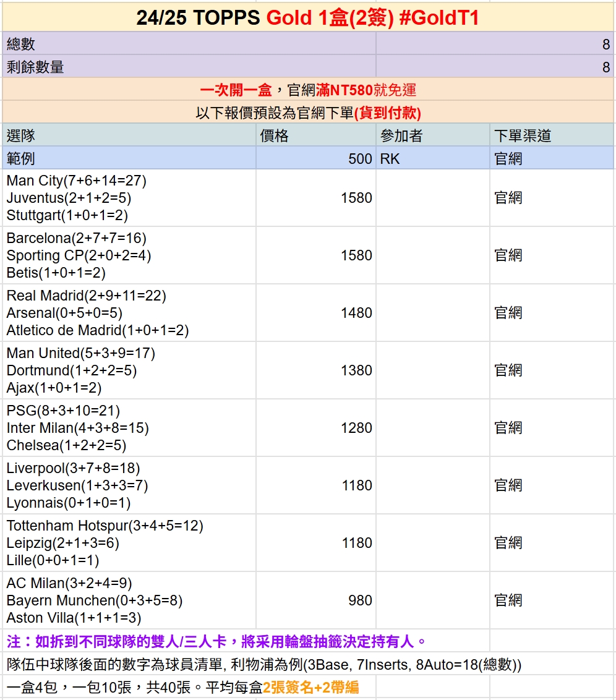The height and width of the screenshot is (700, 616).
Task: Click 官網 in the Man City group row
Action: (552, 198)
